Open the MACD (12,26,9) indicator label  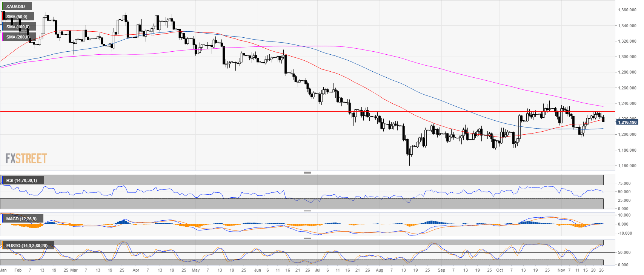pos(22,219)
